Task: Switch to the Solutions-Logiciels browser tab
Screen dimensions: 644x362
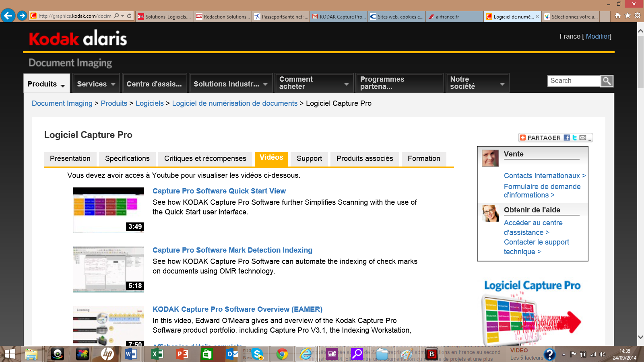Action: click(x=164, y=16)
